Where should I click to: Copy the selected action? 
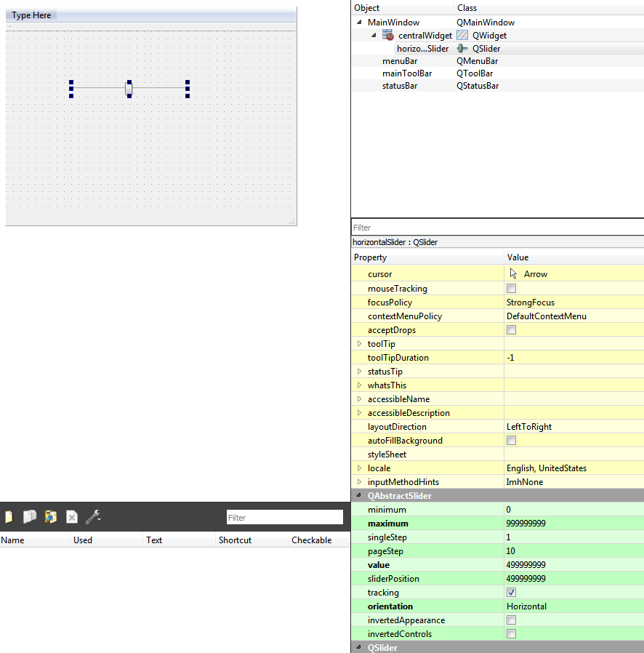coord(29,517)
